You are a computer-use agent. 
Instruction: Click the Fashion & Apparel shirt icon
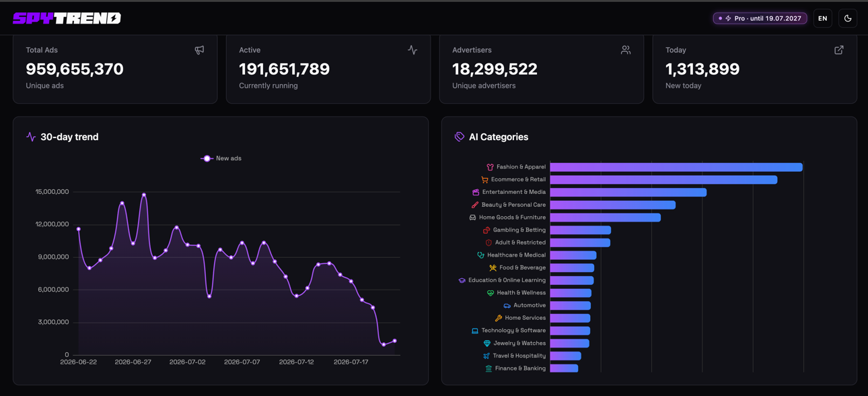(x=490, y=167)
